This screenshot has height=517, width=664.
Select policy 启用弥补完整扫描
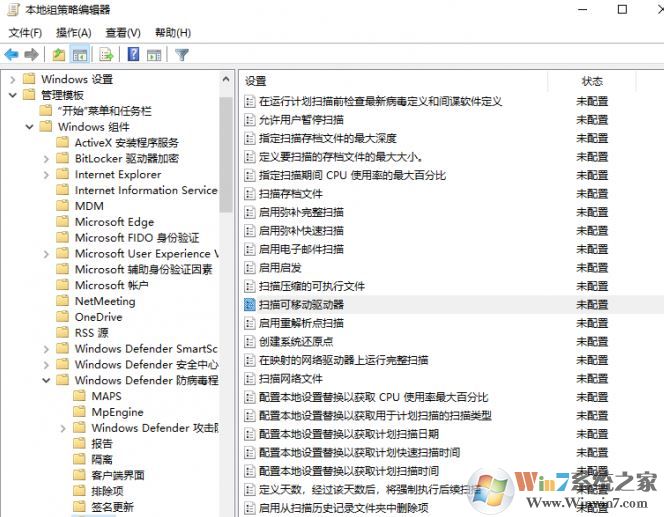[x=301, y=212]
